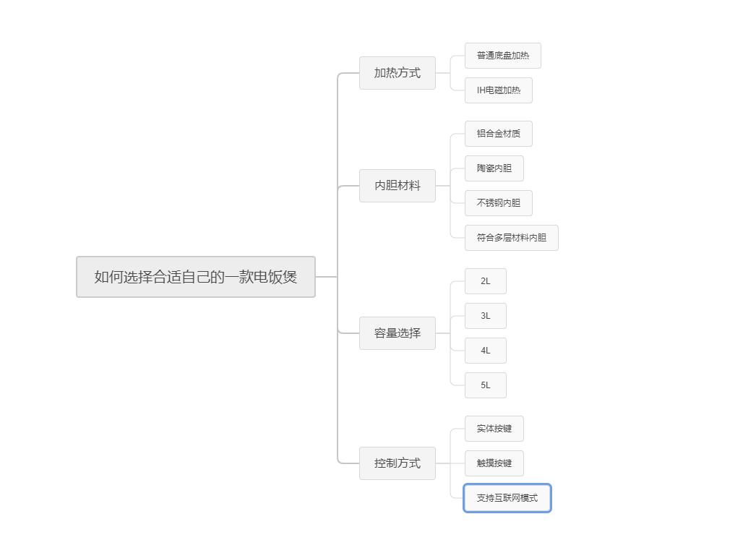Pick the 铝合金材质 subtopic
The image size is (756, 540).
(498, 134)
